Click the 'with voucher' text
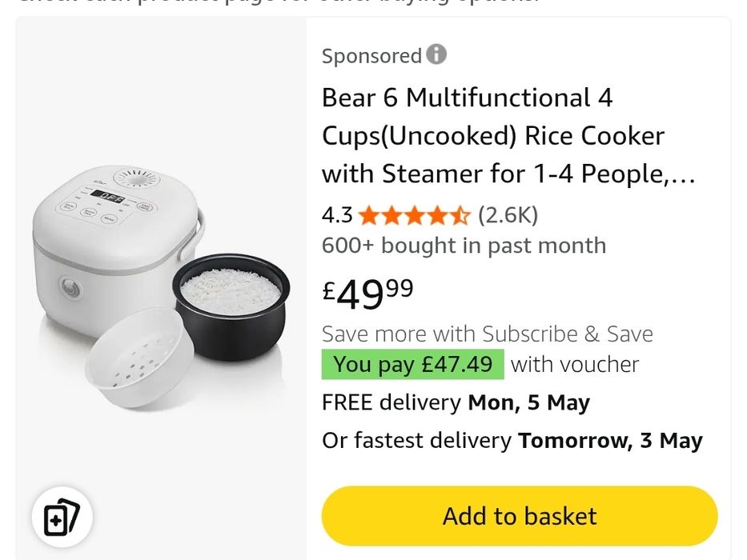Screen dimensions: 747x560 575,364
